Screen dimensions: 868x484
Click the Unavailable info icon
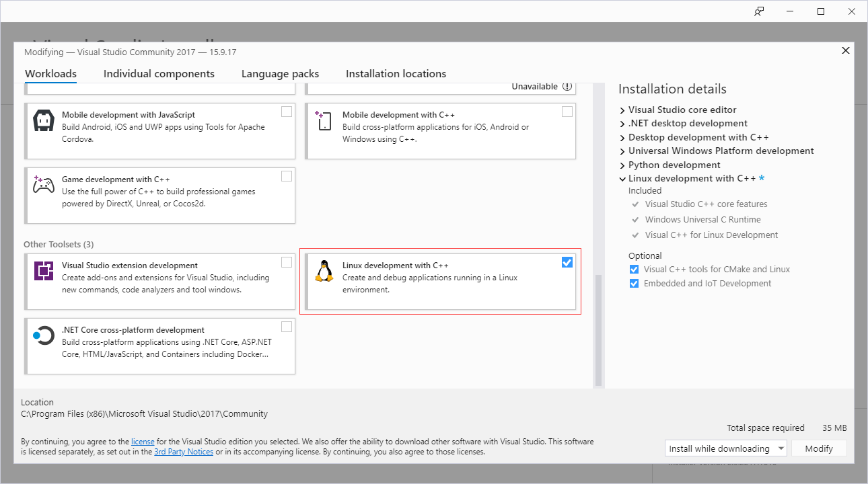click(567, 87)
